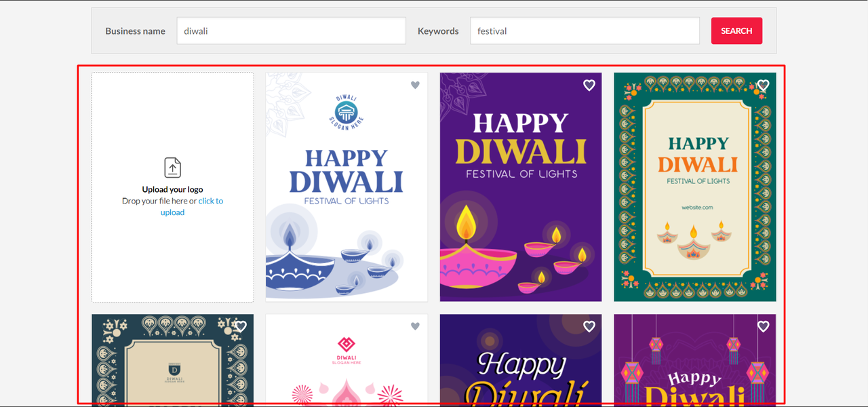Open the purple Happy Diwali pink lamp poster
The height and width of the screenshot is (407, 868).
click(x=521, y=187)
